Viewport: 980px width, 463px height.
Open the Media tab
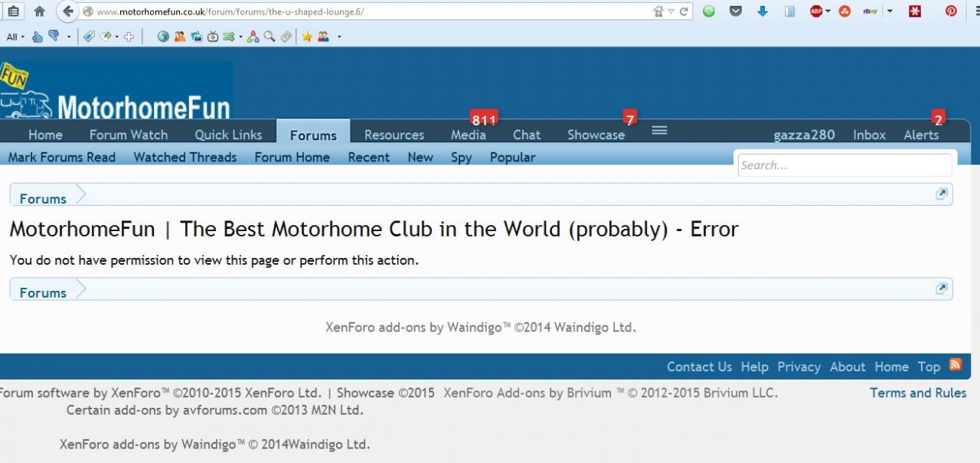[469, 135]
